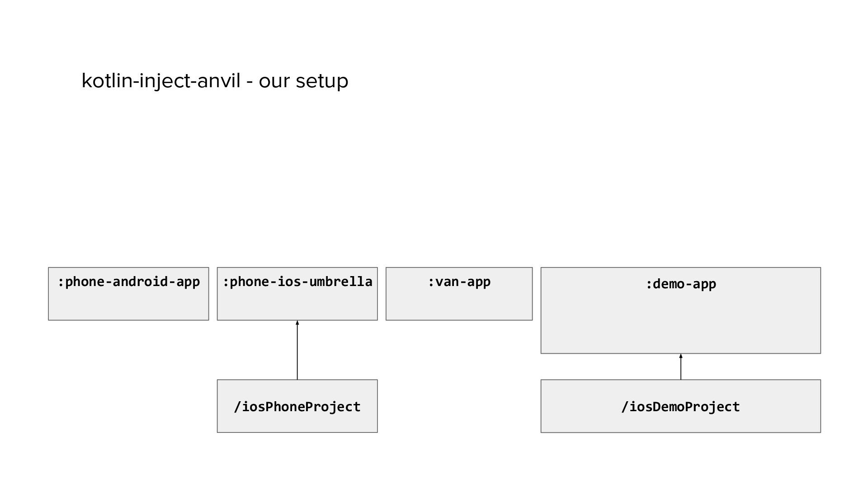
Task: Click the ":phone-android-app" text label
Action: click(128, 282)
